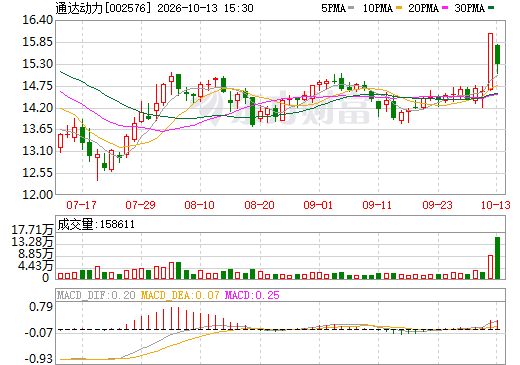
Task: Click the 8.85万 volume axis label
Action: click(36, 254)
